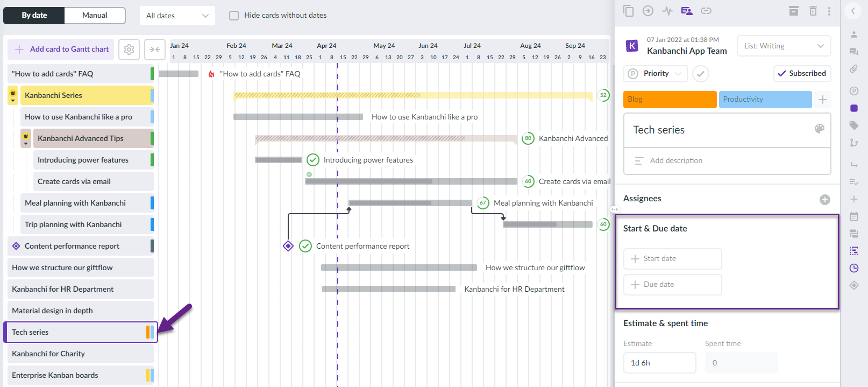Select the orange Blog tag

(670, 100)
